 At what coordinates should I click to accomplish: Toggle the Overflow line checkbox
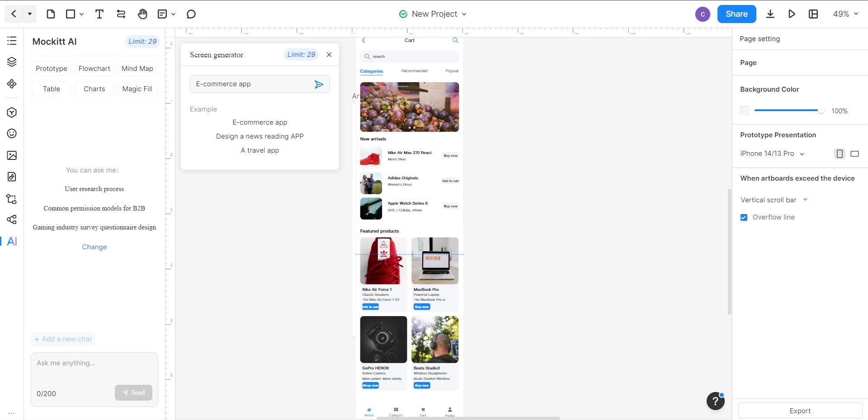(744, 217)
